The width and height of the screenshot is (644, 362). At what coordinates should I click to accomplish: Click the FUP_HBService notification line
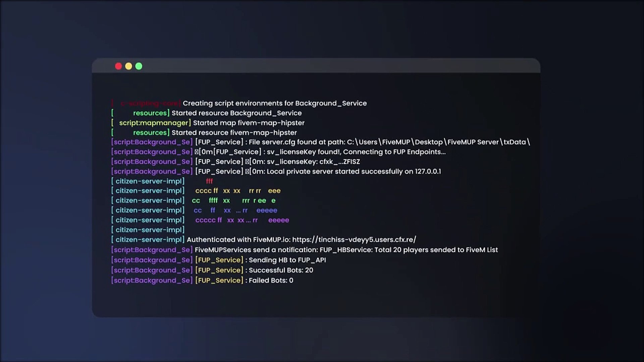[346, 250]
